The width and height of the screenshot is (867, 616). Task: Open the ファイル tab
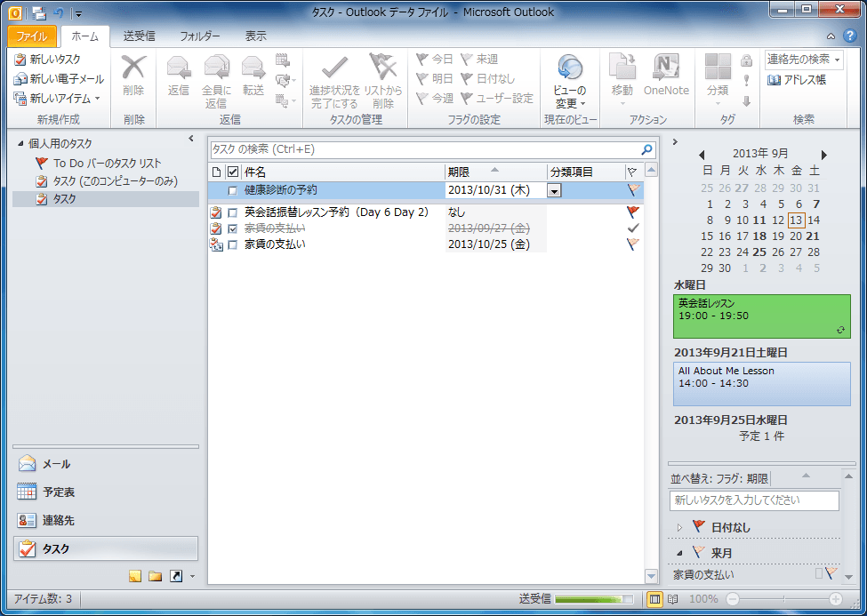[x=31, y=36]
